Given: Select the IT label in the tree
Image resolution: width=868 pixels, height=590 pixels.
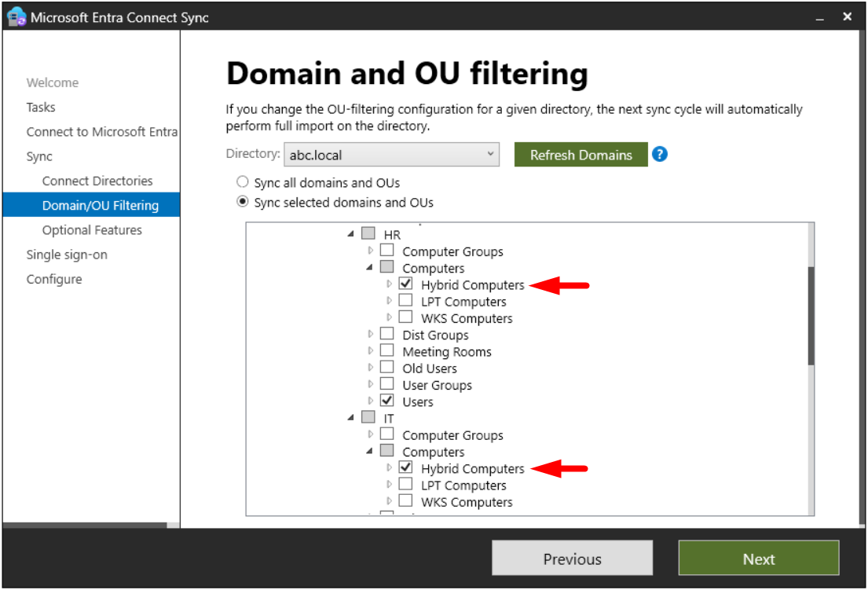Looking at the screenshot, I should (x=389, y=419).
